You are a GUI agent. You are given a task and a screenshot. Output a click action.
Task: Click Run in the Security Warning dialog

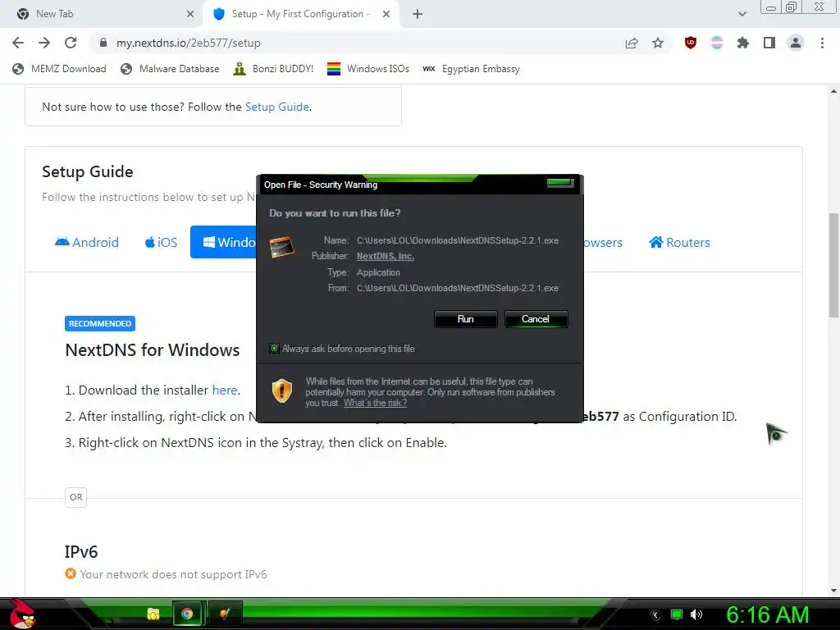[x=466, y=319]
